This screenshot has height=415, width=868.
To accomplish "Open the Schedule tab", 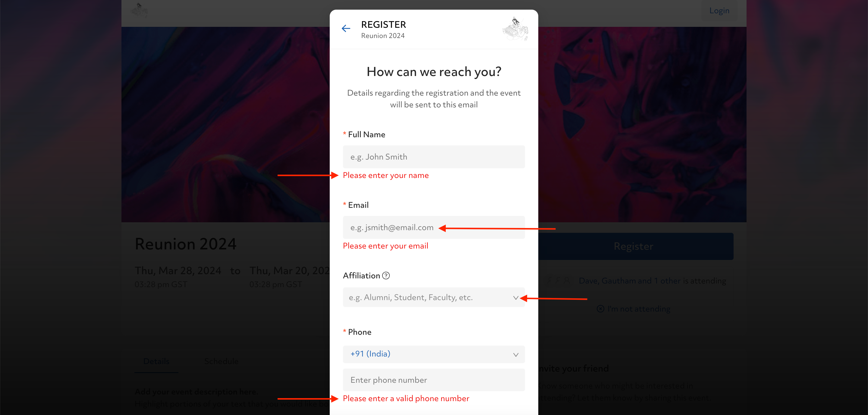I will pyautogui.click(x=221, y=361).
